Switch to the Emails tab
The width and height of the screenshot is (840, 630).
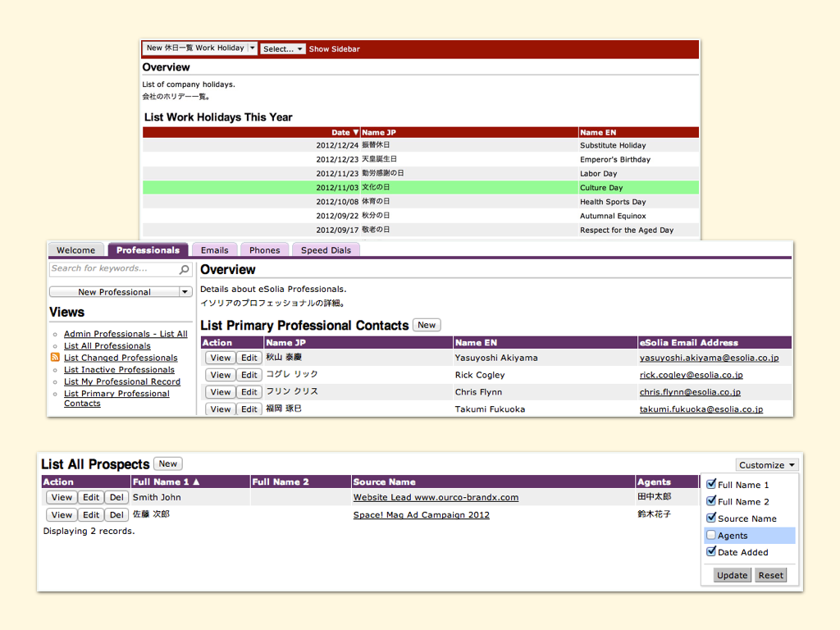pos(215,250)
